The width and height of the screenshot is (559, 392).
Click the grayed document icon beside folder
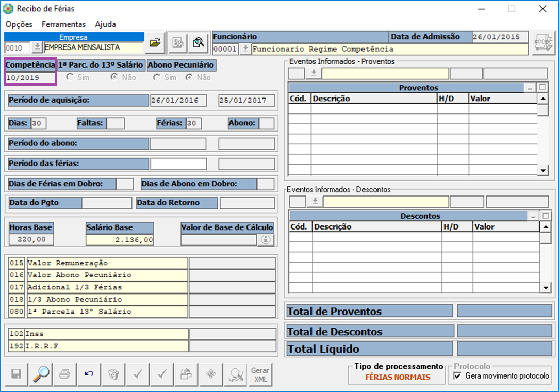(178, 43)
